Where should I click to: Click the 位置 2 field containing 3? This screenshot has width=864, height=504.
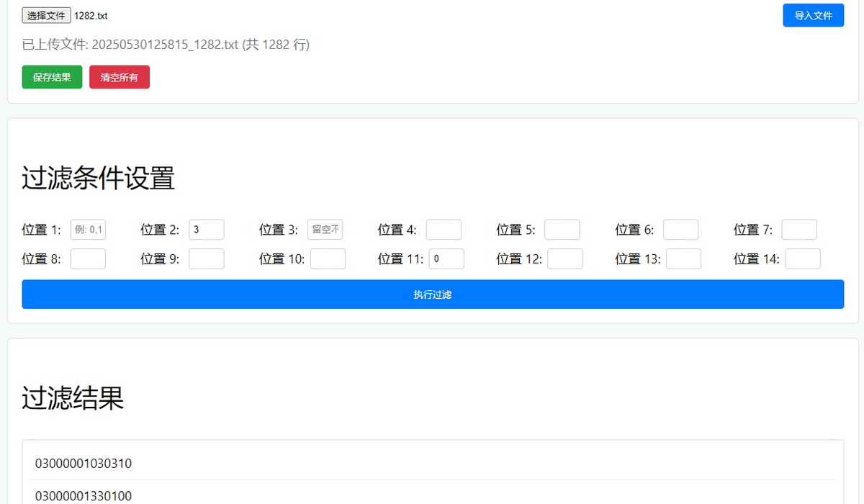tap(207, 230)
